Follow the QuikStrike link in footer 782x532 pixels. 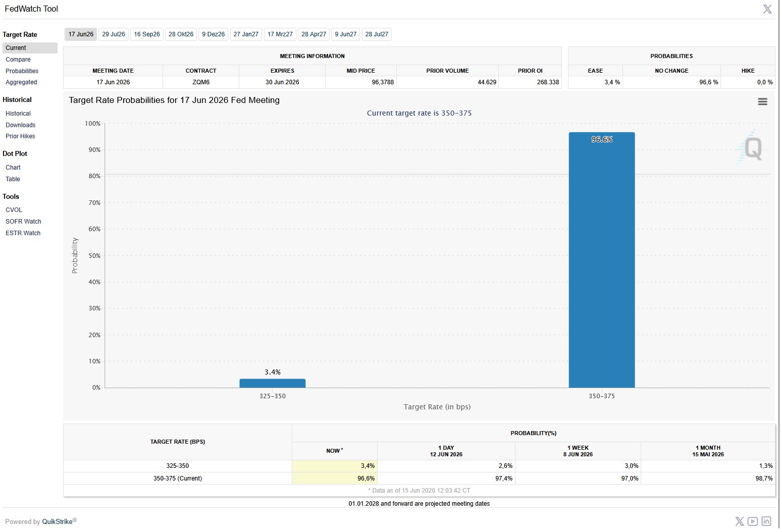[x=57, y=521]
